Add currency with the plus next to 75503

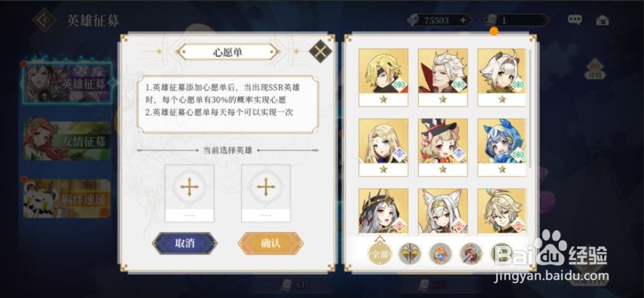click(463, 20)
